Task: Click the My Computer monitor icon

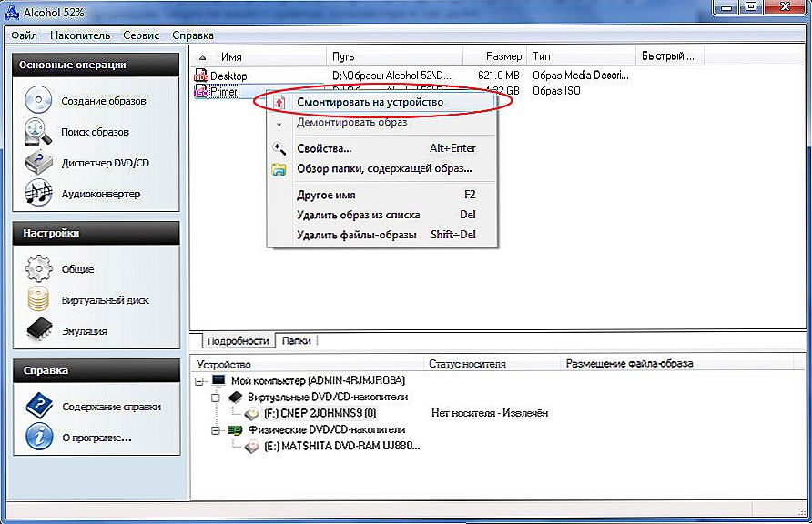Action: tap(219, 380)
